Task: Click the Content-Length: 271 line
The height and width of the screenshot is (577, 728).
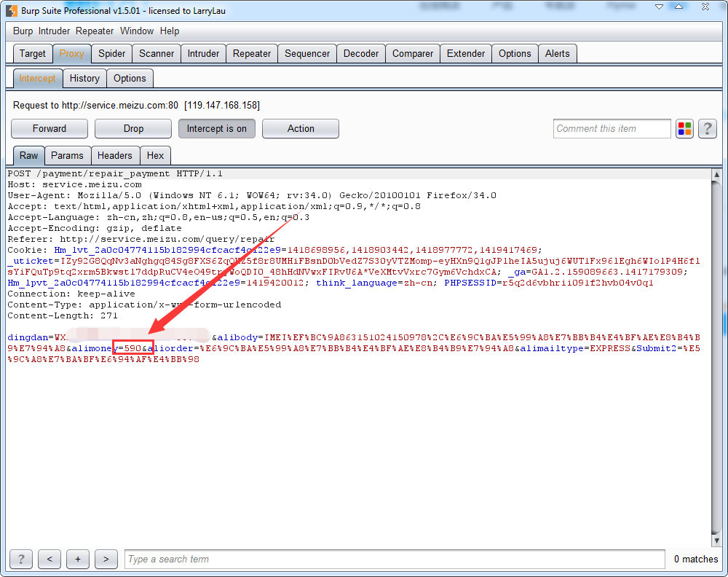Action: tap(63, 315)
